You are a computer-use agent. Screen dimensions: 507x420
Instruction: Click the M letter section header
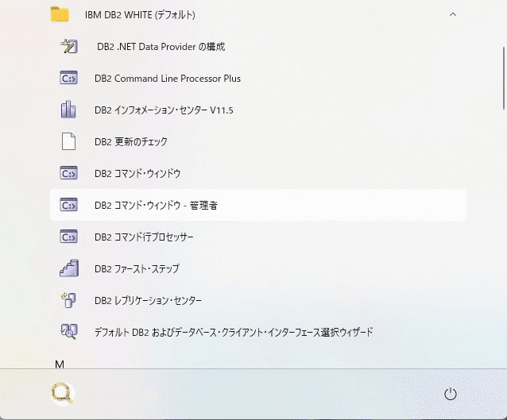tap(60, 364)
